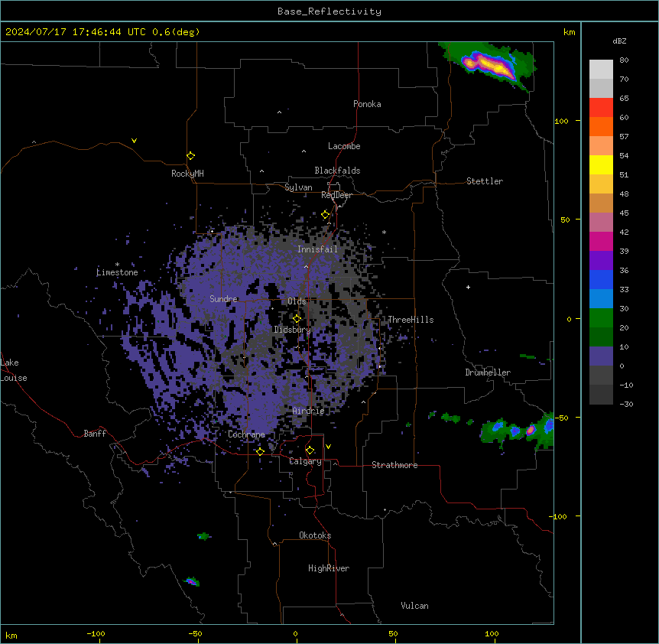Click the Lake Louise label
659x644 pixels.
[x=14, y=370]
